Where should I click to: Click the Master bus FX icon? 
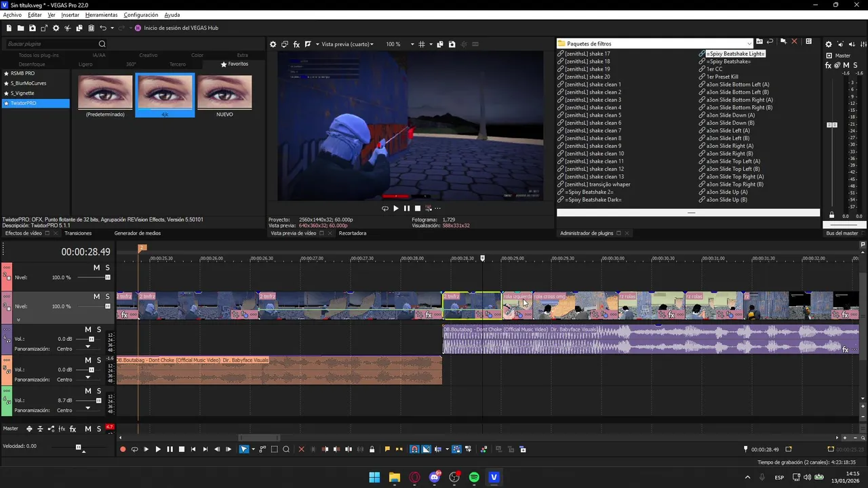tap(828, 66)
